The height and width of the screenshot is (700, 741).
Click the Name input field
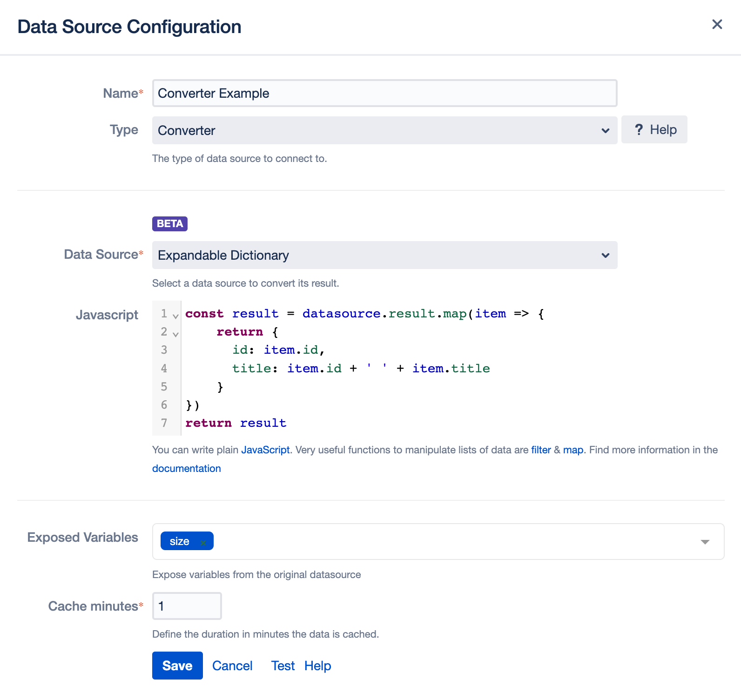pos(384,93)
